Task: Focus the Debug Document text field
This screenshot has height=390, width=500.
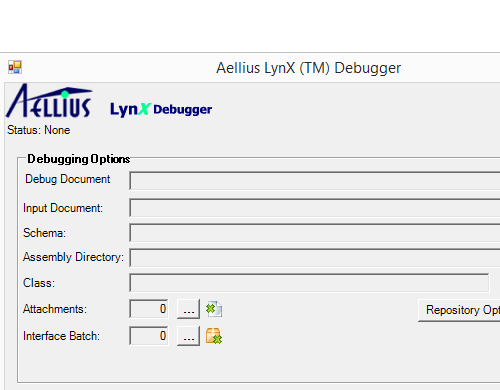Action: tap(315, 181)
